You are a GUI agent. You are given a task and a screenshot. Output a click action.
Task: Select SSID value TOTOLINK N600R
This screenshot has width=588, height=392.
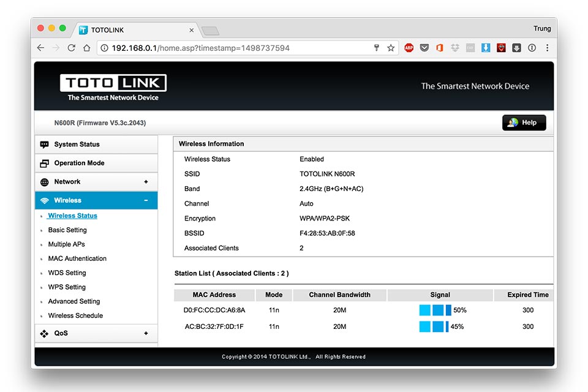(327, 174)
